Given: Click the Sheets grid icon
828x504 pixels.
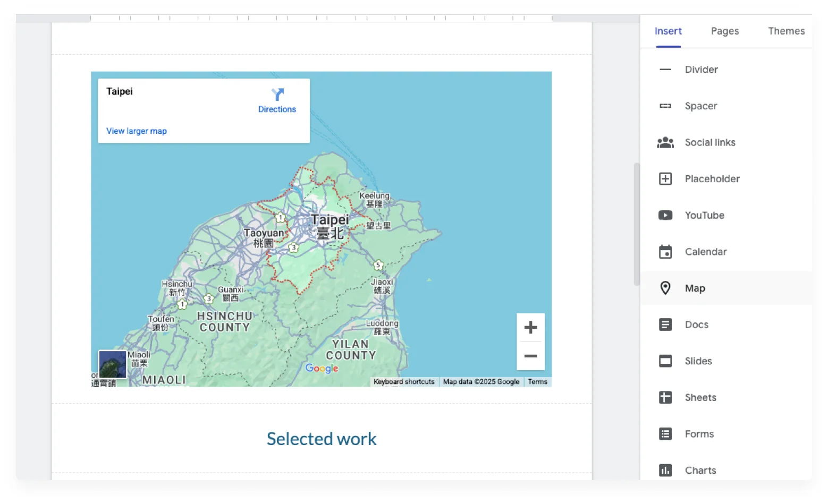Looking at the screenshot, I should click(x=665, y=397).
